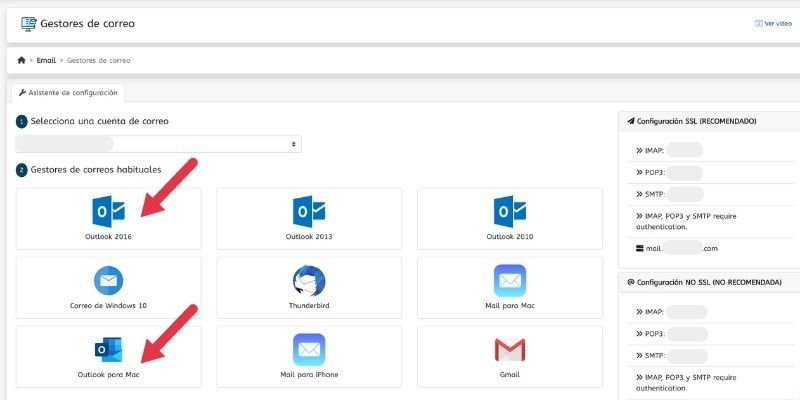Click the Correo de Windows 10 label
The image size is (800, 400).
click(x=108, y=306)
